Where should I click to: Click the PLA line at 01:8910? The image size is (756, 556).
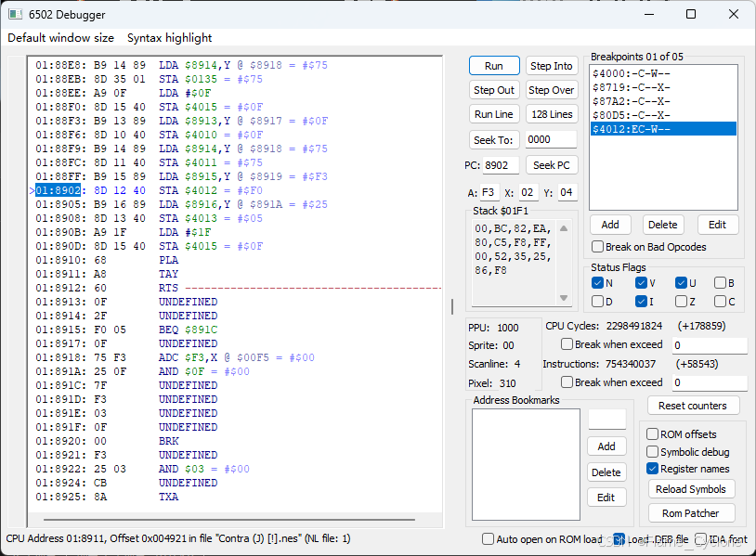107,260
